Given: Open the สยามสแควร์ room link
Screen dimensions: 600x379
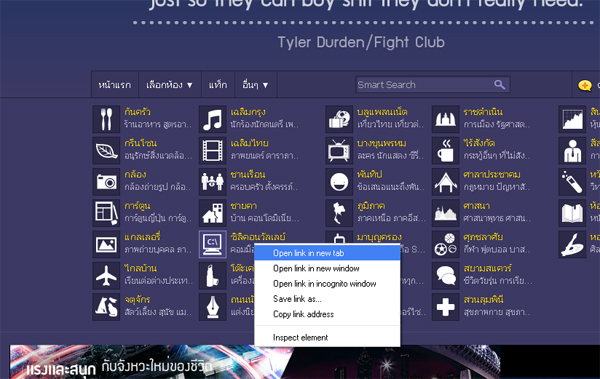Looking at the screenshot, I should pos(488,268).
